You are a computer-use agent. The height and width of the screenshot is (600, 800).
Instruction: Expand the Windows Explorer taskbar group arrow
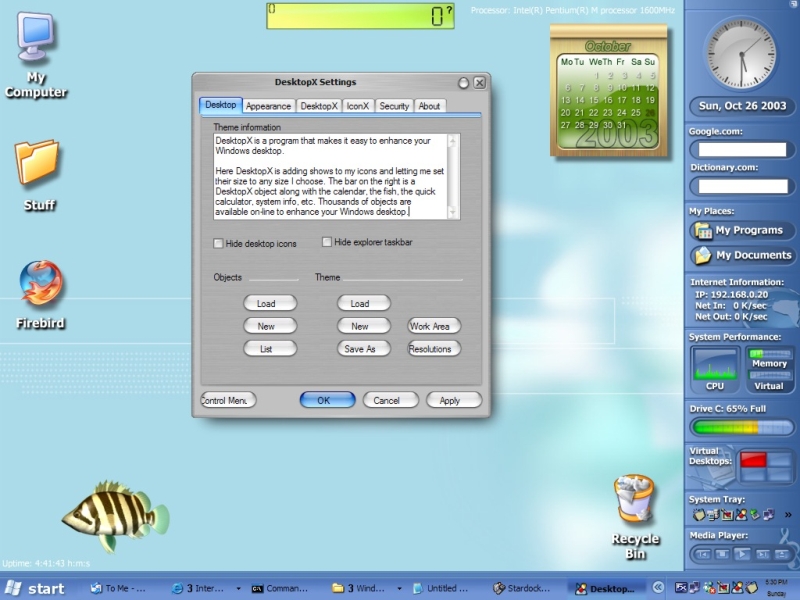click(x=399, y=589)
